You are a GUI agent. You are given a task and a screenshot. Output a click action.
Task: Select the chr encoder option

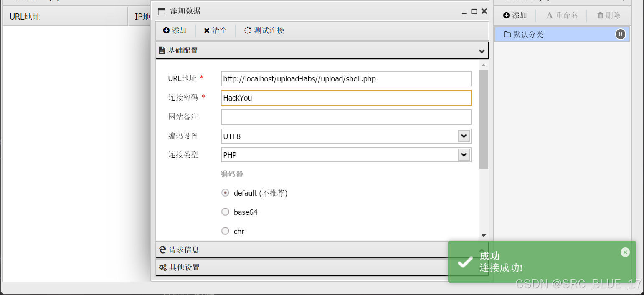click(225, 231)
